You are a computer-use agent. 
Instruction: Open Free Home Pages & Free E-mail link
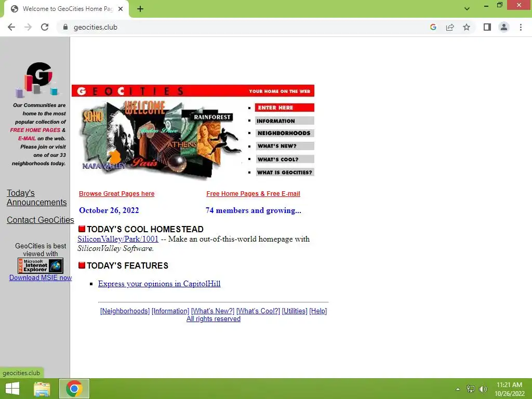pos(253,194)
